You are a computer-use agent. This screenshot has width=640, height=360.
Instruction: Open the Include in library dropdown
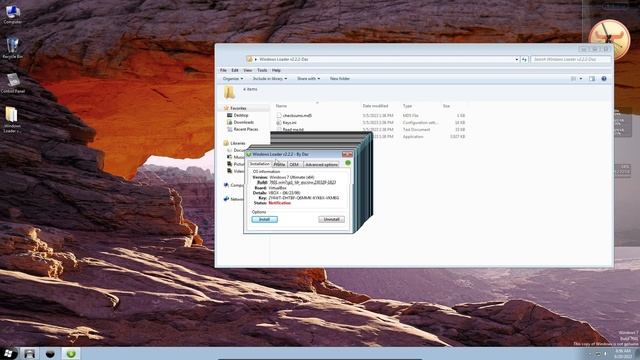click(270, 78)
